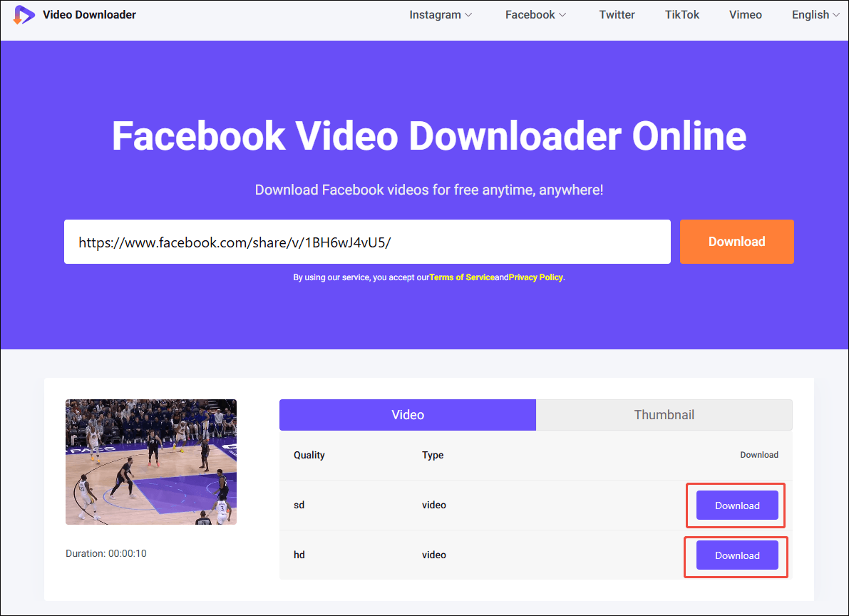The height and width of the screenshot is (616, 849).
Task: Click the basketball video thumbnail
Action: coord(151,462)
